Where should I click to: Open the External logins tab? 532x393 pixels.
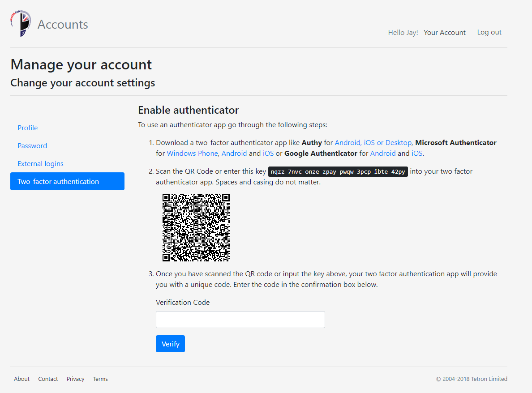point(40,164)
